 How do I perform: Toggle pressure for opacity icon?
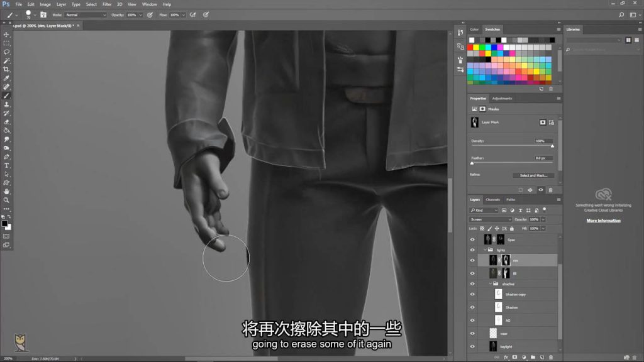(x=150, y=15)
